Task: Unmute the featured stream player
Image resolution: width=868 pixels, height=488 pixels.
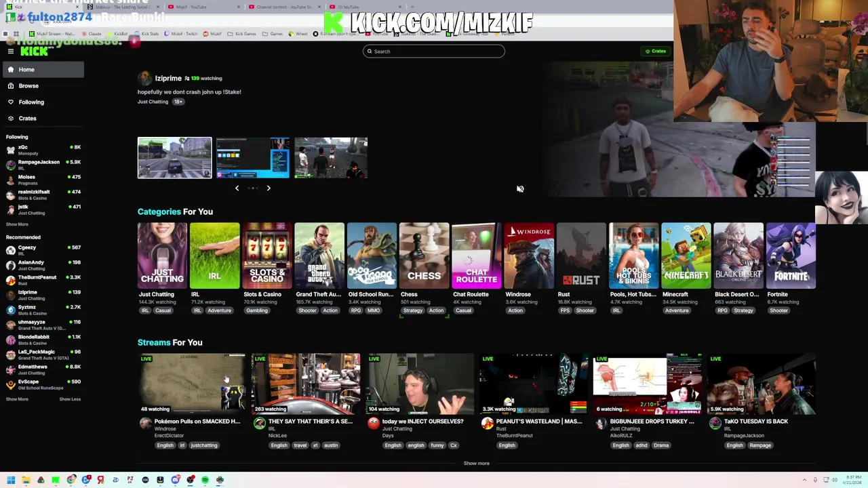Action: click(520, 189)
